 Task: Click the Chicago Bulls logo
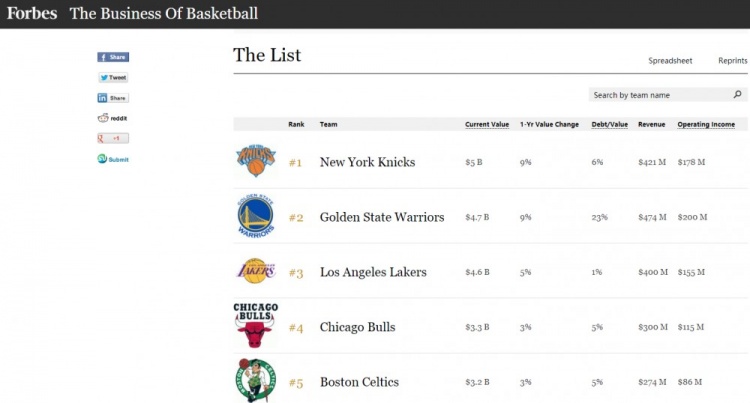point(254,326)
